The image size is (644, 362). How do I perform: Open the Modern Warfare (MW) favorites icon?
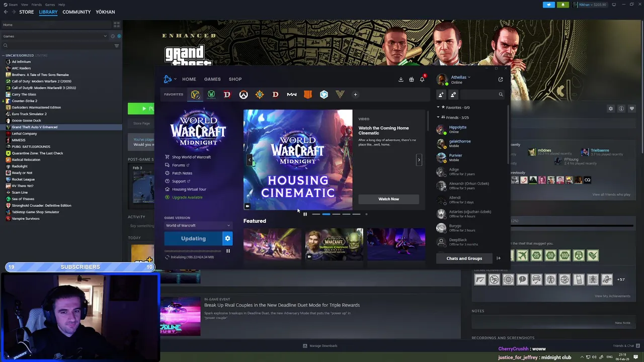tap(292, 95)
